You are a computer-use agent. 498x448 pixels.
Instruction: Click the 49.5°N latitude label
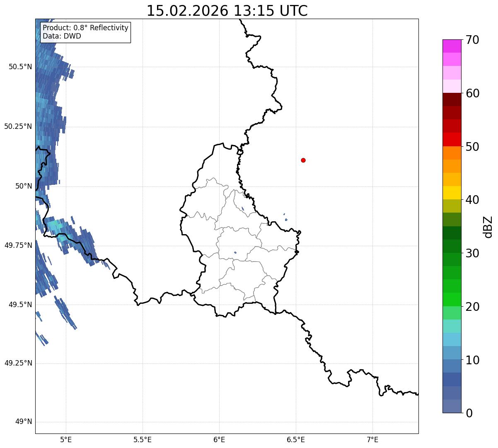(x=20, y=305)
